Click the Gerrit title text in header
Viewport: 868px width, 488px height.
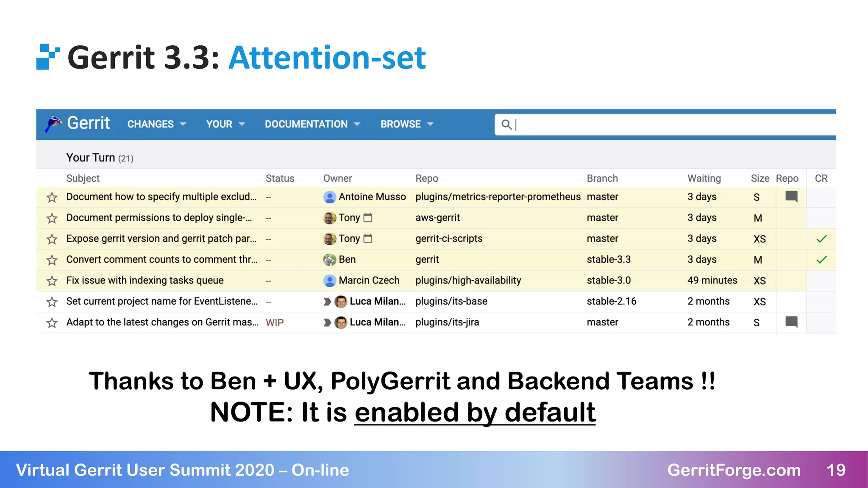click(88, 123)
